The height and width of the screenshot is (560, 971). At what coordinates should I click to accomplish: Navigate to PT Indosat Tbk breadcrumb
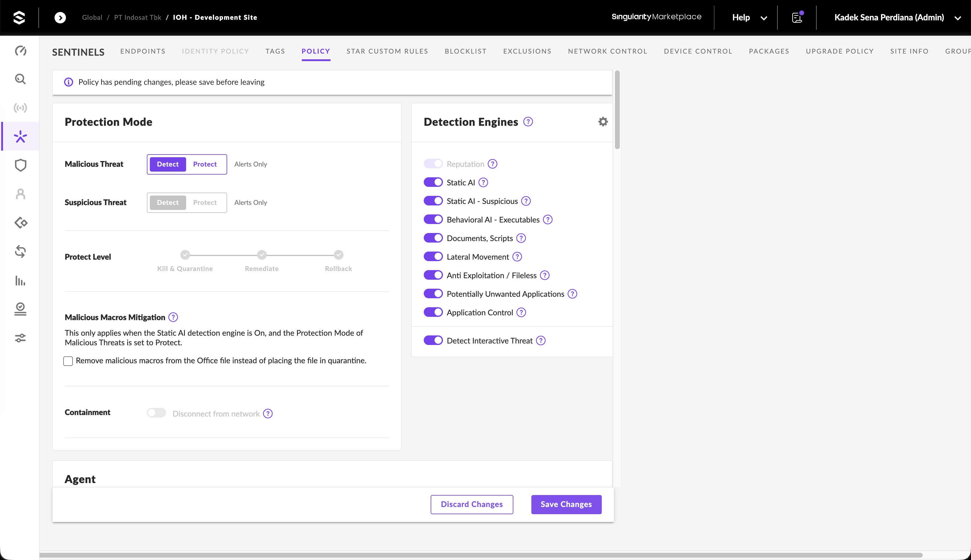coord(137,18)
